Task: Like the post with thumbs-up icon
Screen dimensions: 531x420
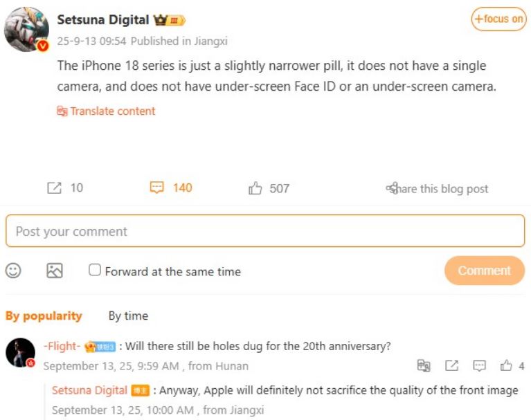Action: pyautogui.click(x=255, y=188)
